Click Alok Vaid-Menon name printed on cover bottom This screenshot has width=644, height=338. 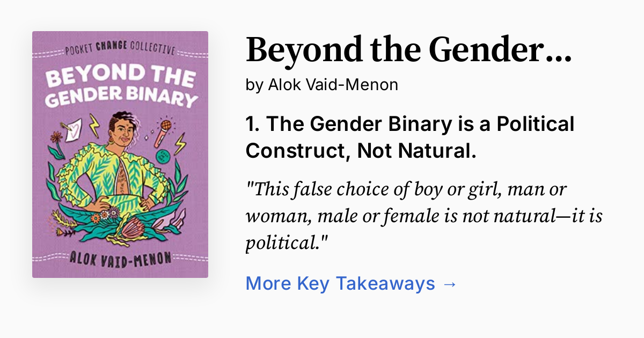tap(120, 258)
